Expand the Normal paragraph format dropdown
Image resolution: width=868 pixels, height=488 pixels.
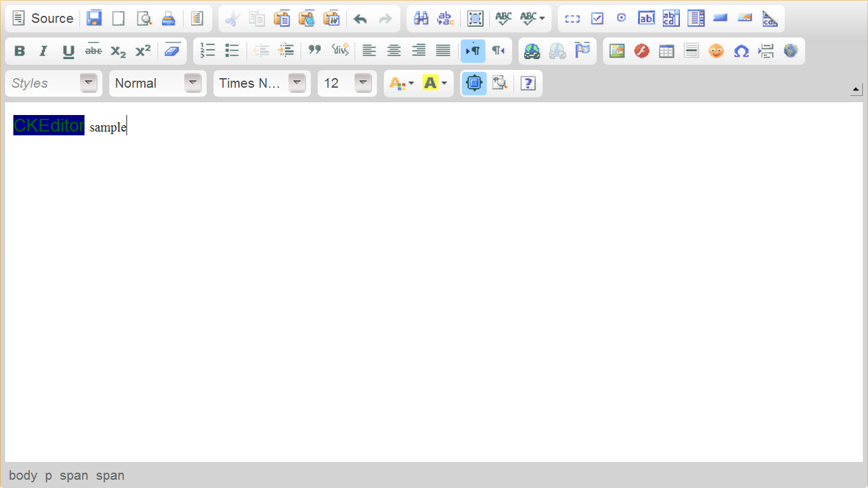tap(158, 83)
